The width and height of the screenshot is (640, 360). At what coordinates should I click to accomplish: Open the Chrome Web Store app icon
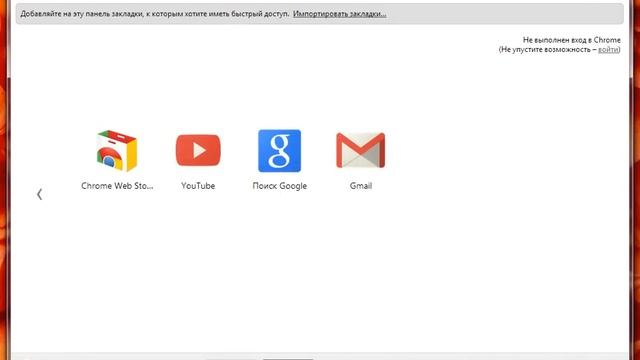[x=117, y=151]
